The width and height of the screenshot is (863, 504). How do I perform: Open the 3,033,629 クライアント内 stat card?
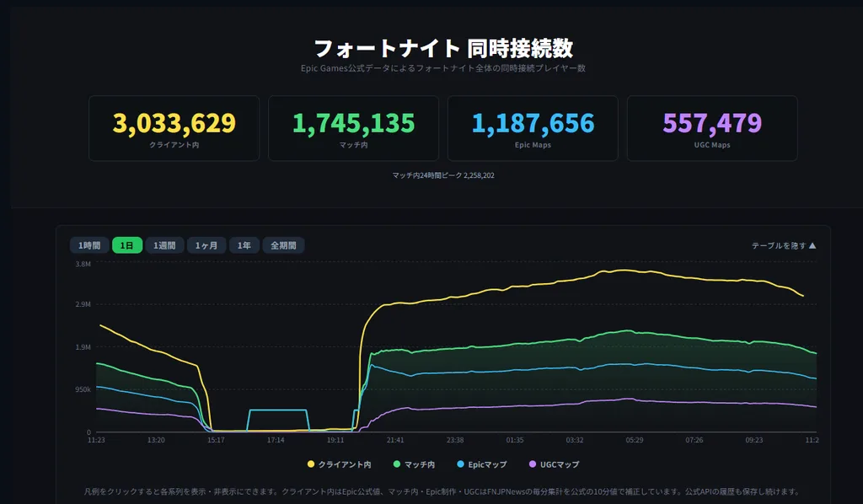174,128
